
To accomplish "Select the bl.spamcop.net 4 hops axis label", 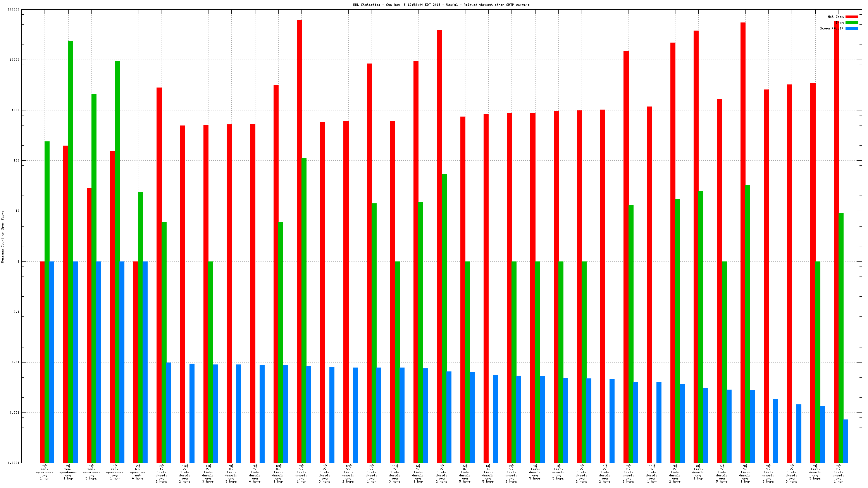I will pyautogui.click(x=138, y=472).
